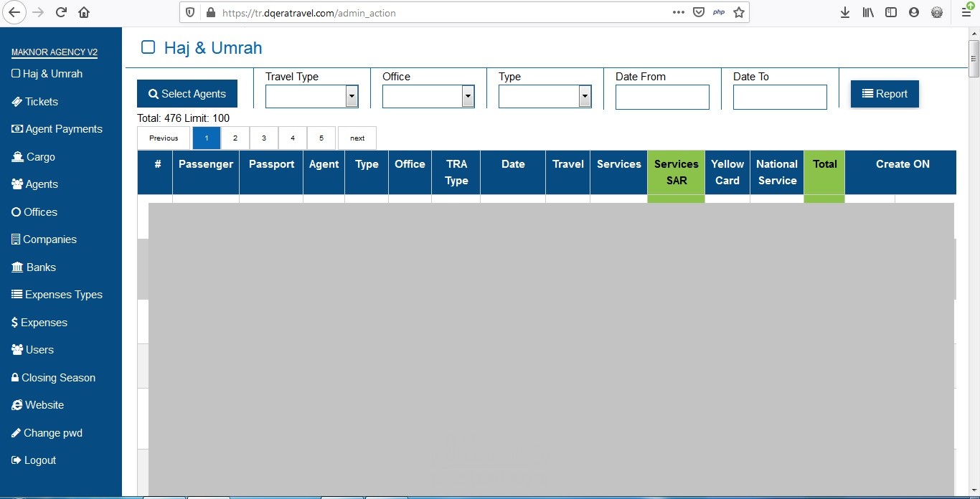Open the Offices section
The height and width of the screenshot is (499, 980).
(34, 212)
